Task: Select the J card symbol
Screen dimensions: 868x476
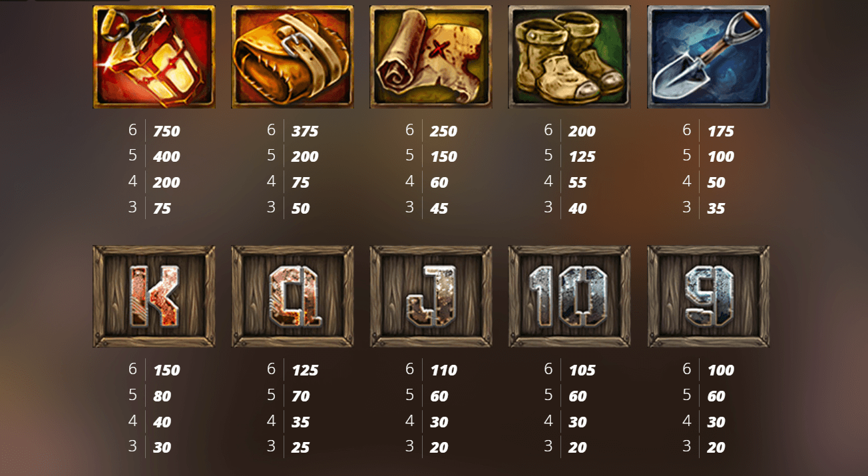Action: point(431,296)
